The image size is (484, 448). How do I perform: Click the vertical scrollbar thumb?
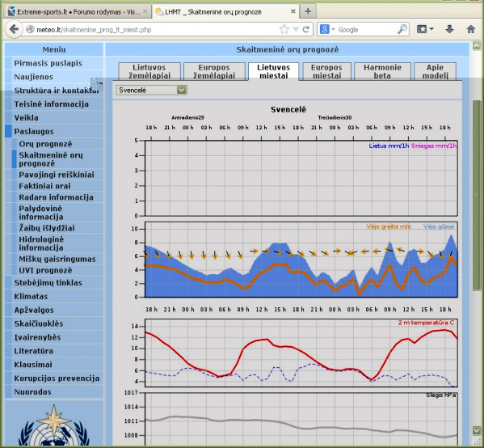point(477,195)
